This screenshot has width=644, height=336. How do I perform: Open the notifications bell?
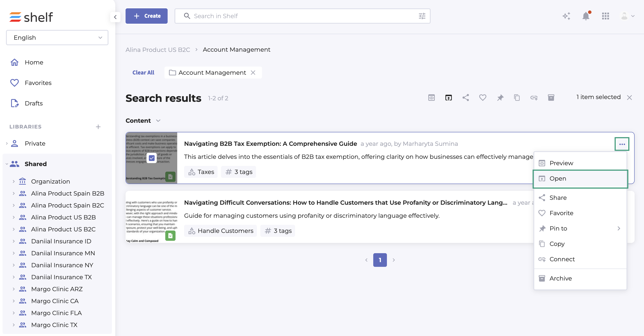tap(586, 16)
